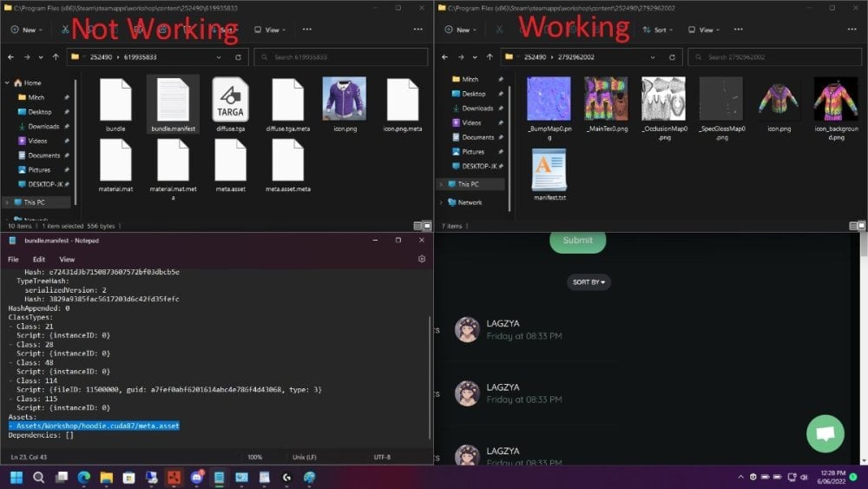Image resolution: width=868 pixels, height=489 pixels.
Task: Click the New button in the right Explorer
Action: pos(459,30)
